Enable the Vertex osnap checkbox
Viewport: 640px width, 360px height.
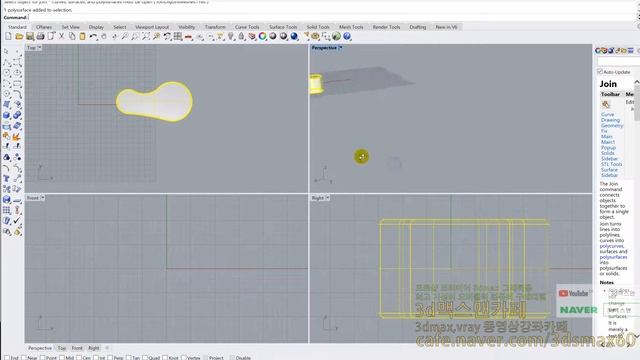pos(184,358)
